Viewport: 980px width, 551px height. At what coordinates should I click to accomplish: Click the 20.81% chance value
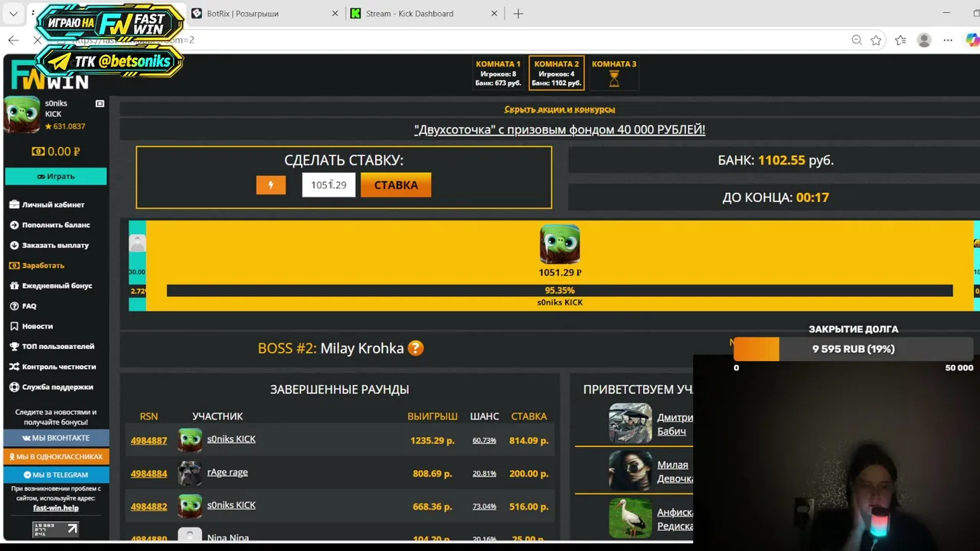coord(484,474)
